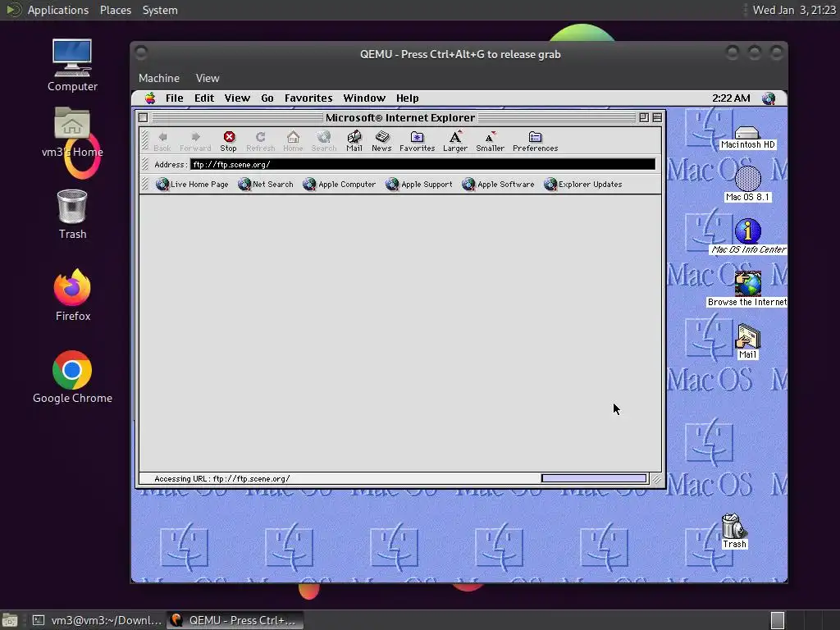
Task: Click the application switcher icon beside the clock
Action: (x=769, y=98)
